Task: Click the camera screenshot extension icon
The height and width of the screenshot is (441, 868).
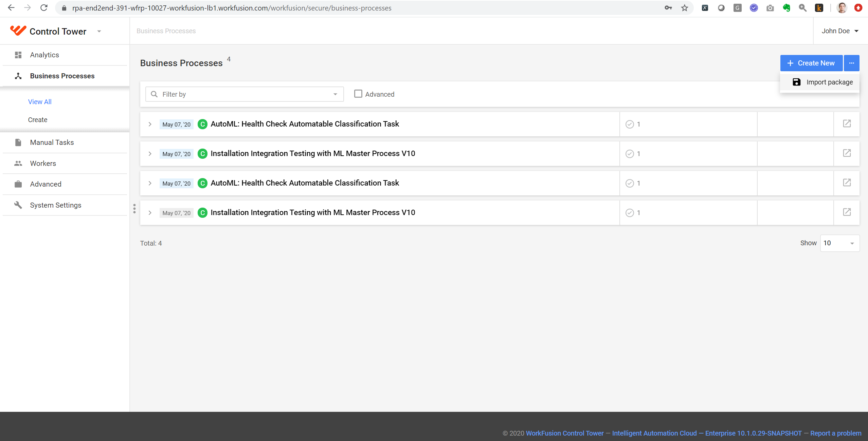Action: 770,8
